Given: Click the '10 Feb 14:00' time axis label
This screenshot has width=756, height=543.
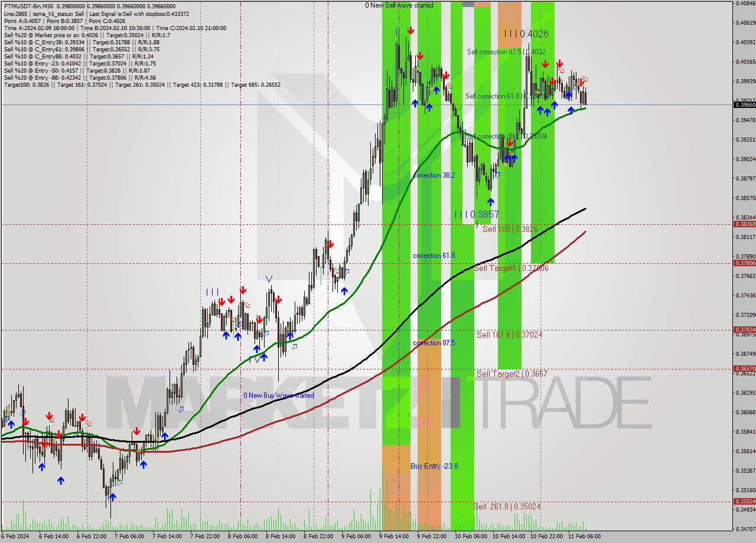Looking at the screenshot, I should (x=509, y=537).
